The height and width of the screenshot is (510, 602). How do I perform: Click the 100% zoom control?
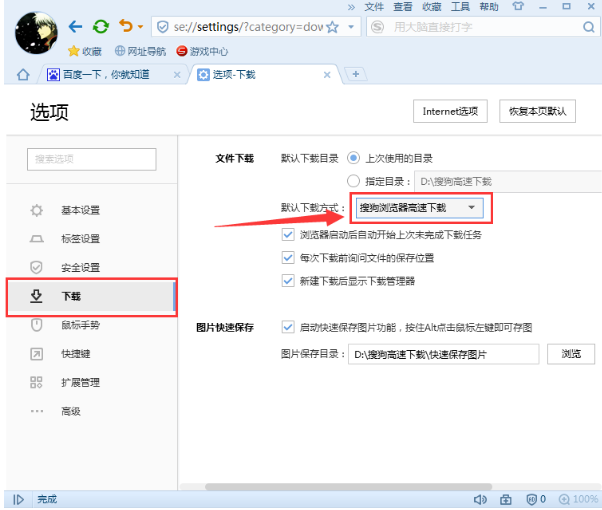[578, 500]
